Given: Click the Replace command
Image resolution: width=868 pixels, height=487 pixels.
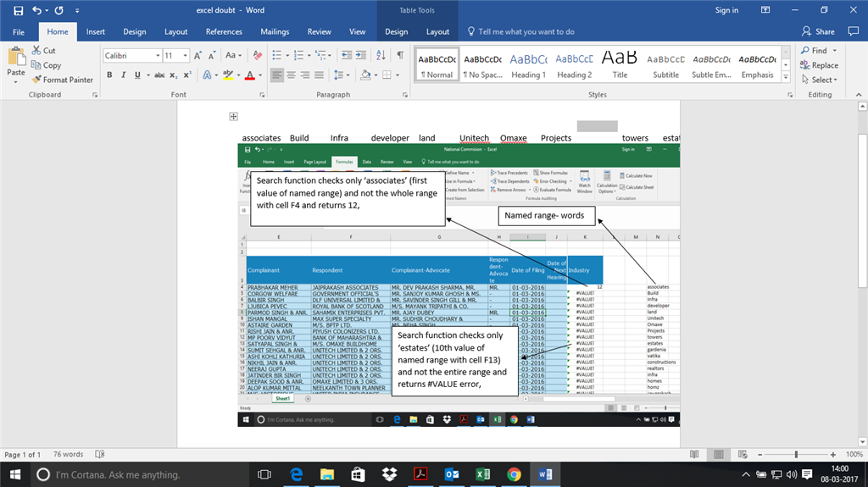Looking at the screenshot, I should tap(820, 65).
